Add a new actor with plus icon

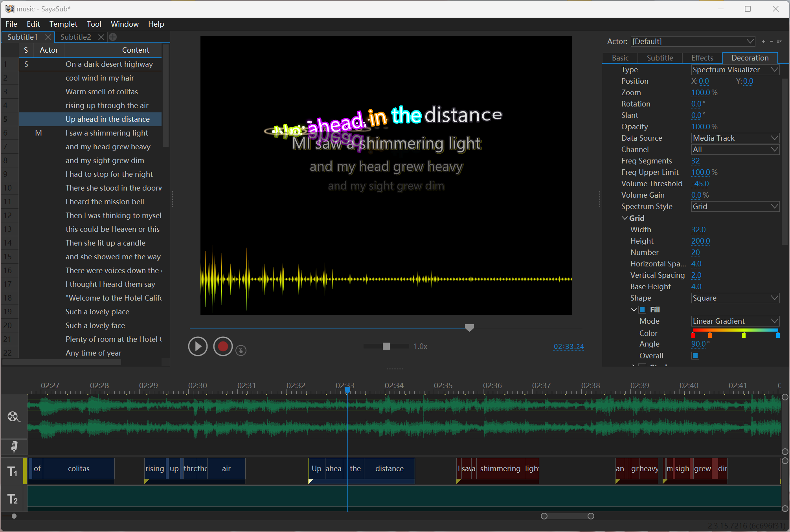[x=763, y=41]
